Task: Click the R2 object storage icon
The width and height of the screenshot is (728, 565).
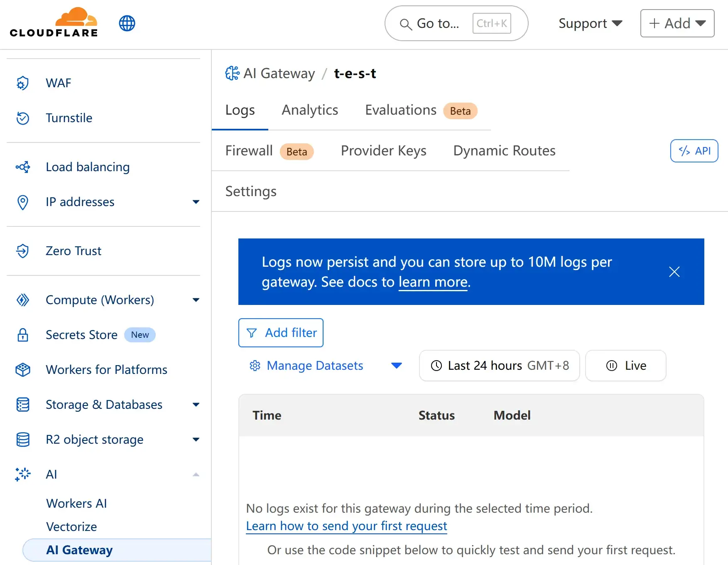Action: [23, 440]
